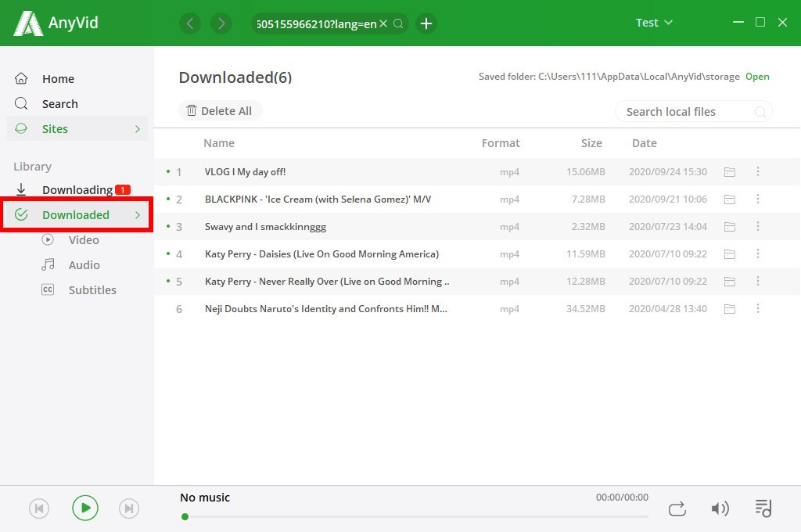Open folder for VLOG I My day off

tap(730, 172)
